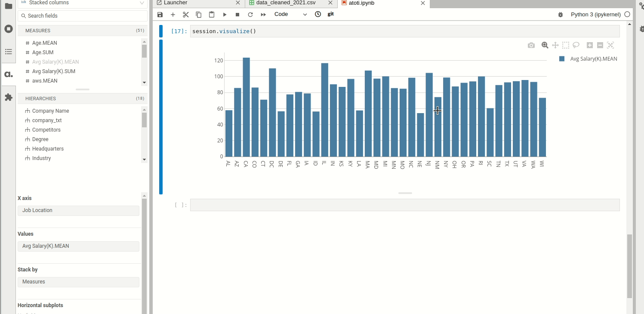
Task: Toggle the Avg Salary(K).MEAN legend series
Action: 593,59
